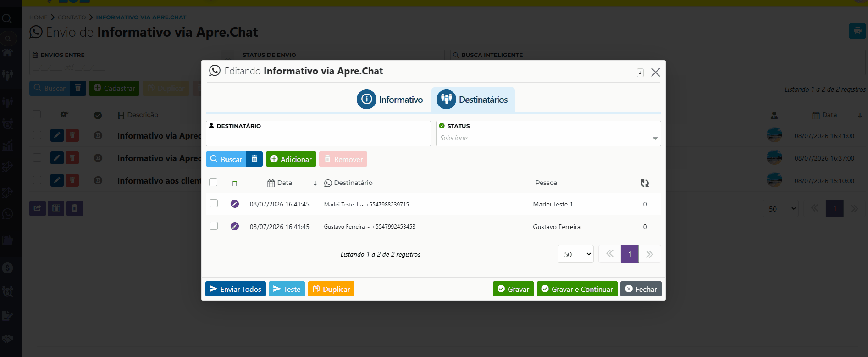The width and height of the screenshot is (868, 357).
Task: Click the refresh icon in the recipients table header
Action: pos(645,183)
